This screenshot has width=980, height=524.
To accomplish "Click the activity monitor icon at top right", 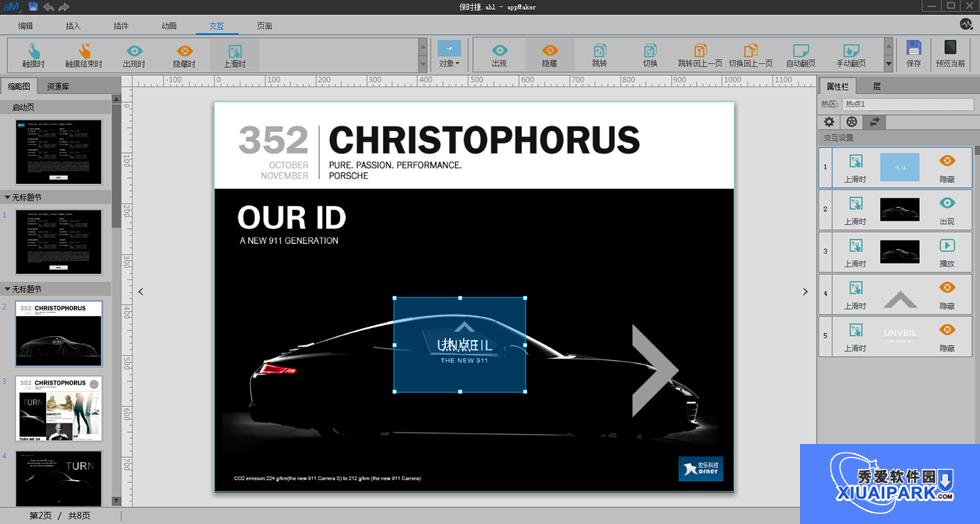I will coord(966,24).
